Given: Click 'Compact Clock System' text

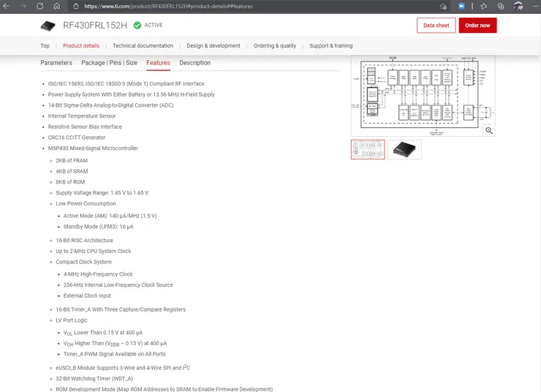Looking at the screenshot, I should [x=84, y=262].
